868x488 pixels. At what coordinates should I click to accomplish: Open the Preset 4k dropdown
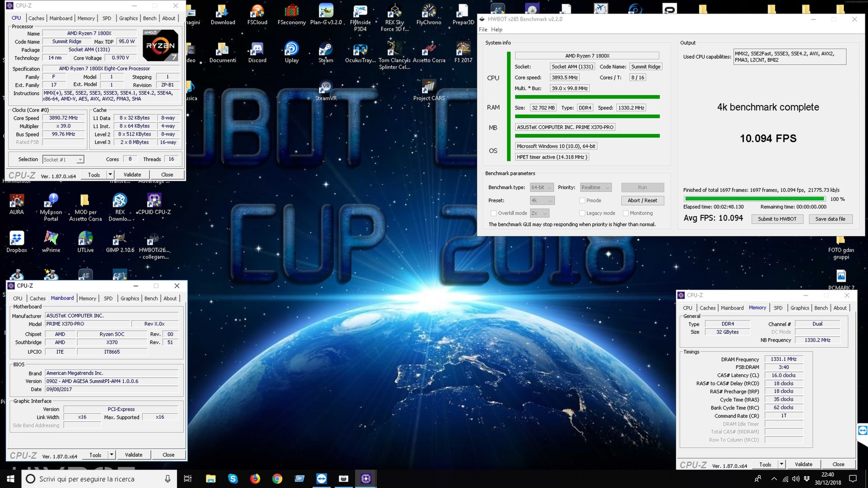click(x=542, y=201)
